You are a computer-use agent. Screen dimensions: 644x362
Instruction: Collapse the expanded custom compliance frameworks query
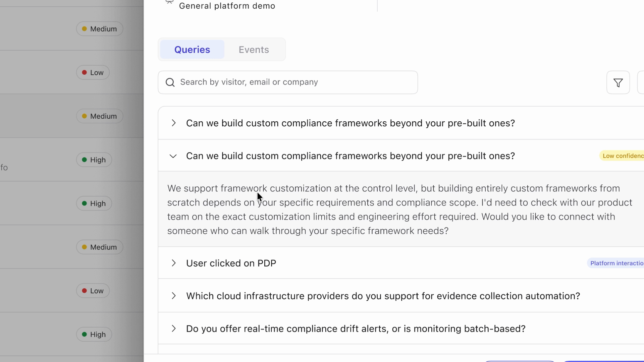click(x=173, y=156)
